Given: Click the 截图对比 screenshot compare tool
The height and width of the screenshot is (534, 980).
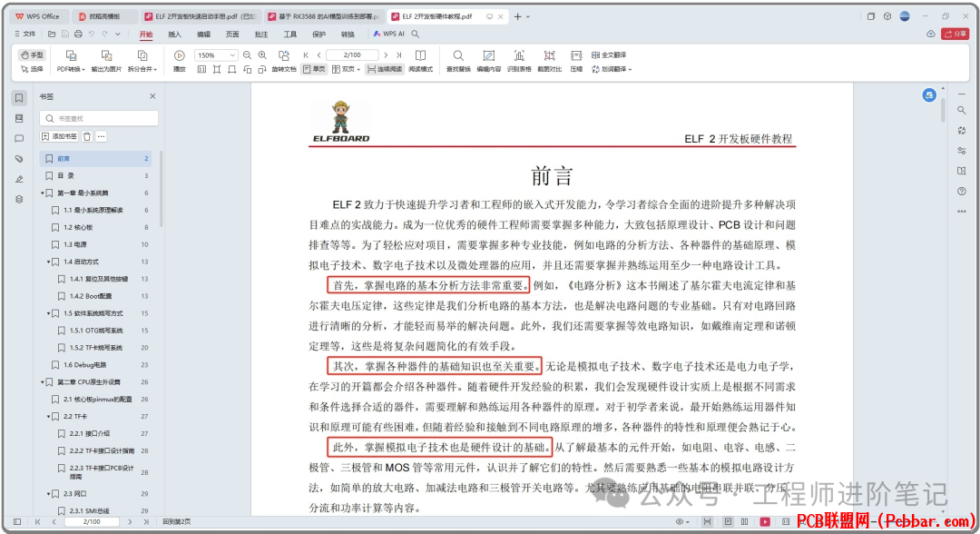Looking at the screenshot, I should point(549,62).
